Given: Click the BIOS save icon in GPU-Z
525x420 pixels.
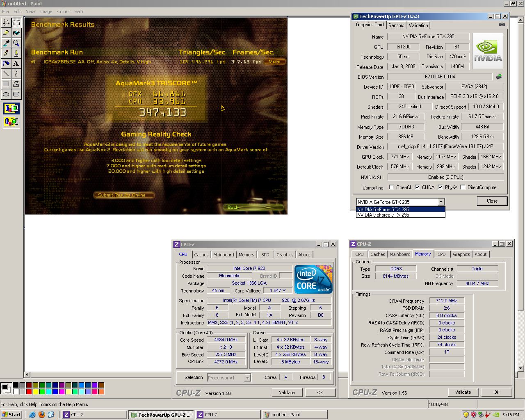Looking at the screenshot, I should 499,77.
